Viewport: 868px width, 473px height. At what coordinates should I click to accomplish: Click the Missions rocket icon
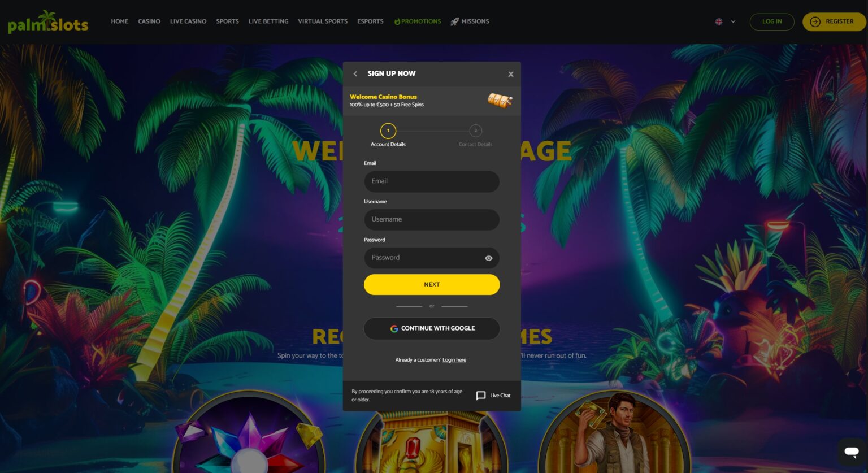point(454,21)
